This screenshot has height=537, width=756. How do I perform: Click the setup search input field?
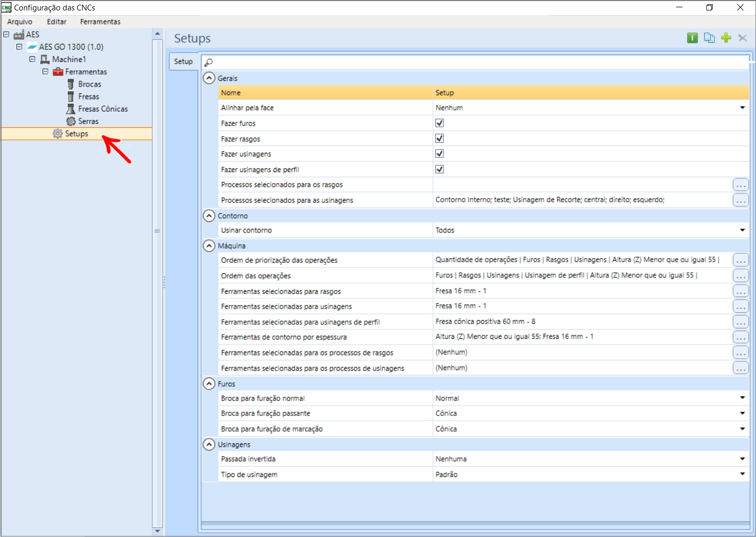click(x=475, y=63)
